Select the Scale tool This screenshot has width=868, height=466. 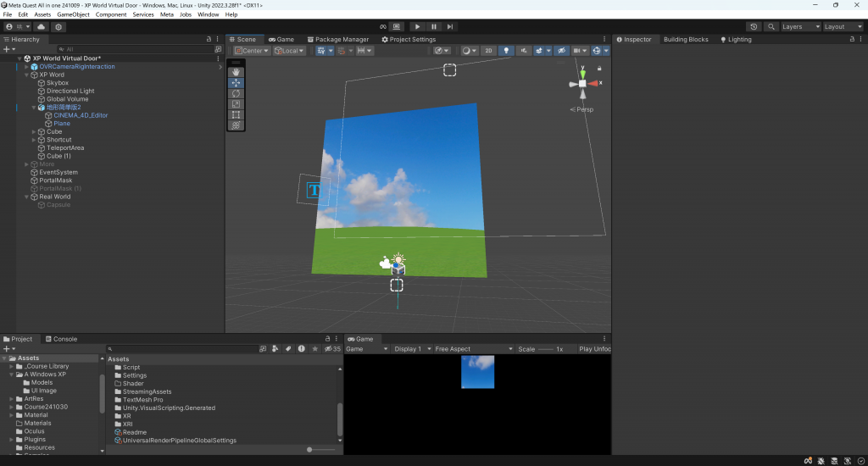tap(236, 104)
